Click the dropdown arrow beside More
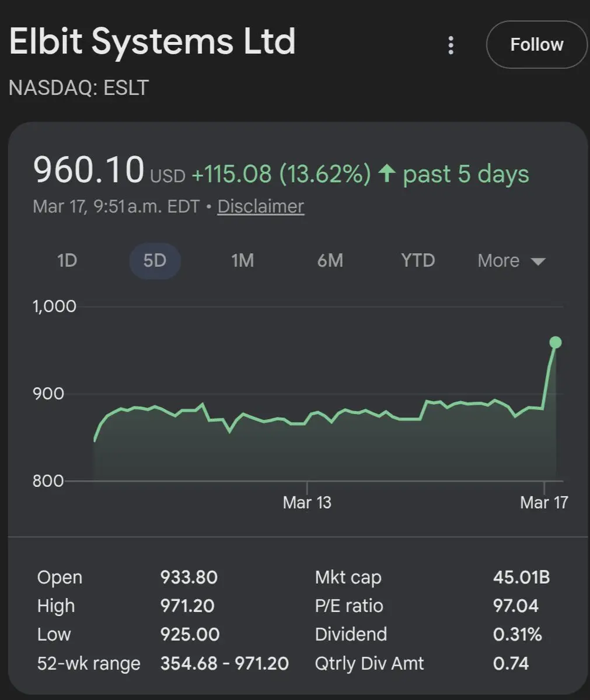The image size is (590, 700). pos(538,261)
